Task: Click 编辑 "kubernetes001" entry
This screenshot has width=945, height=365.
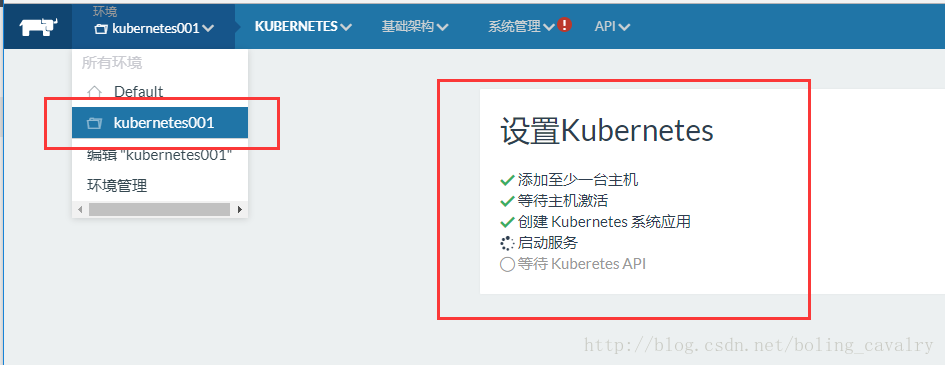Action: (160, 155)
